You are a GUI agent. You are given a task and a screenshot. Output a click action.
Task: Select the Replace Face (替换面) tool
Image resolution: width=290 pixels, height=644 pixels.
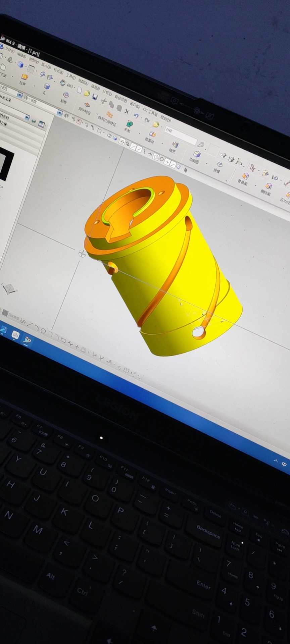point(245,176)
